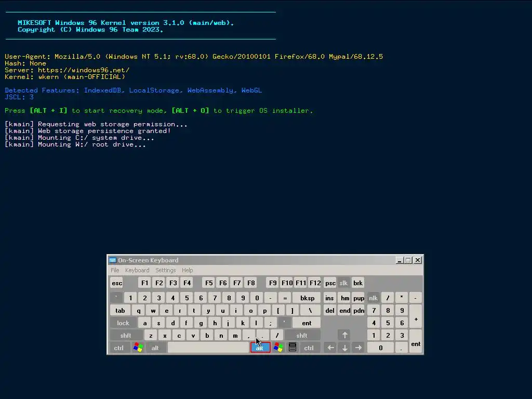Click the letter q key
The width and height of the screenshot is (532, 399).
(138, 311)
